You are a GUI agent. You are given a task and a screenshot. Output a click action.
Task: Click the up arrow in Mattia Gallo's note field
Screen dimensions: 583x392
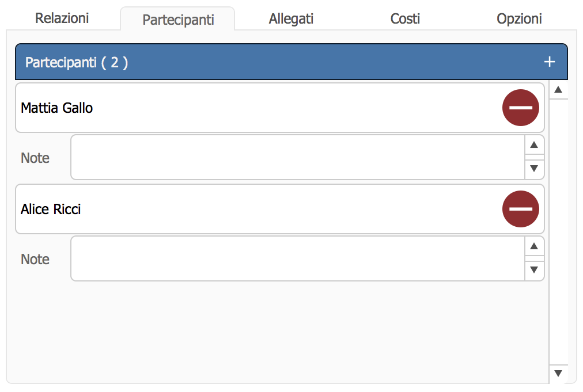(534, 145)
